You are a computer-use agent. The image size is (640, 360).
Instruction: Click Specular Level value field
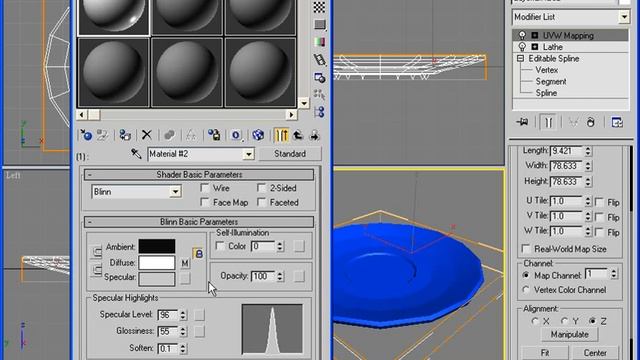[x=168, y=315]
